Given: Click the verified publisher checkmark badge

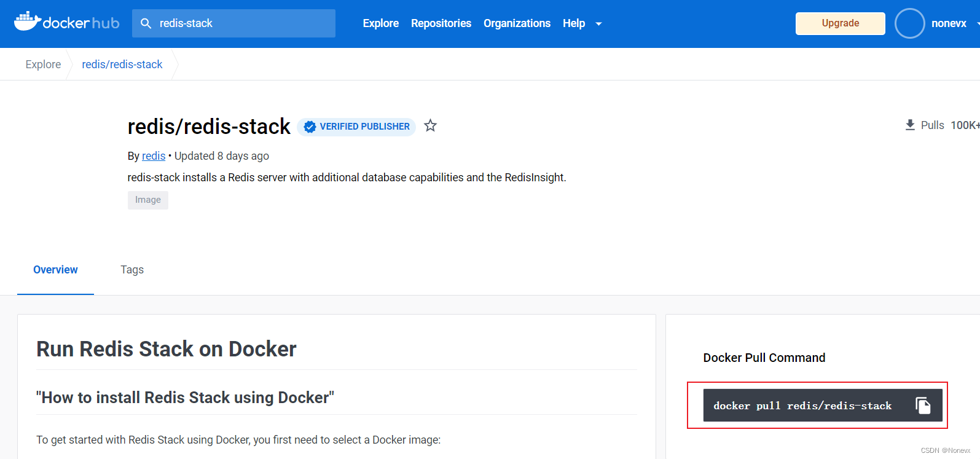Looking at the screenshot, I should tap(310, 127).
